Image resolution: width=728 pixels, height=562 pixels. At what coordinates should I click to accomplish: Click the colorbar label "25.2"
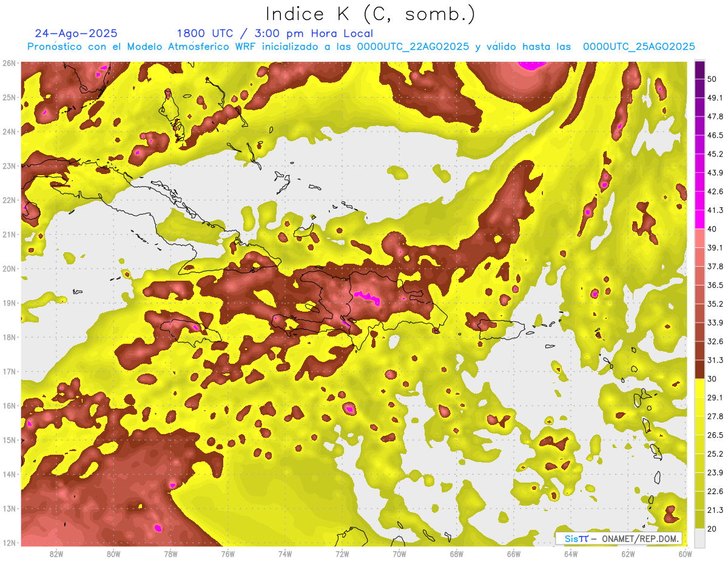[x=715, y=453]
